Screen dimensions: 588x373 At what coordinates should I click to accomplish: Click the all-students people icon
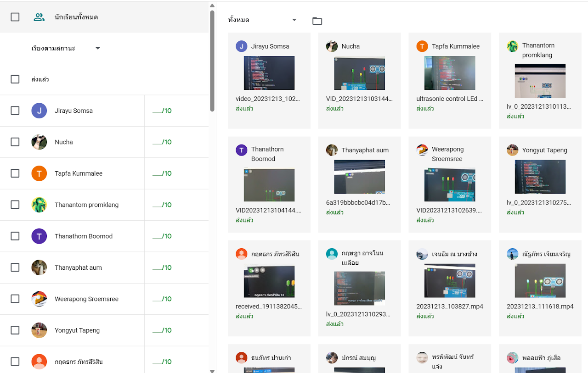[39, 17]
